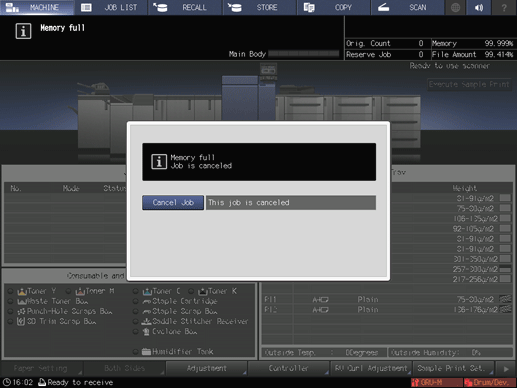Open RU Curl Adjustment menu

point(371,369)
